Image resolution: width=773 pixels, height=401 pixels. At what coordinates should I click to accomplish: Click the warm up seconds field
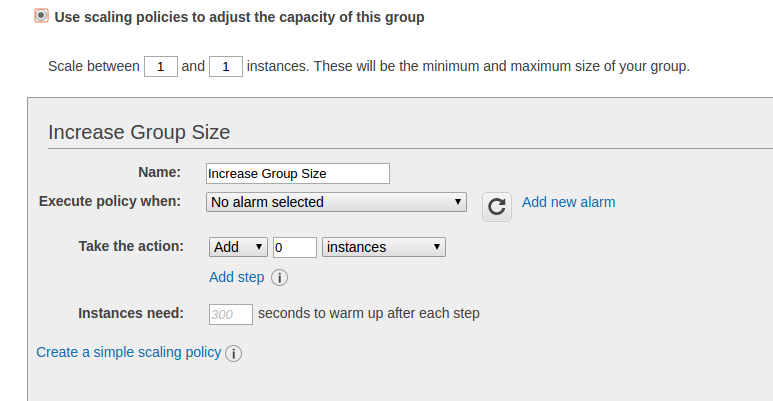[230, 314]
